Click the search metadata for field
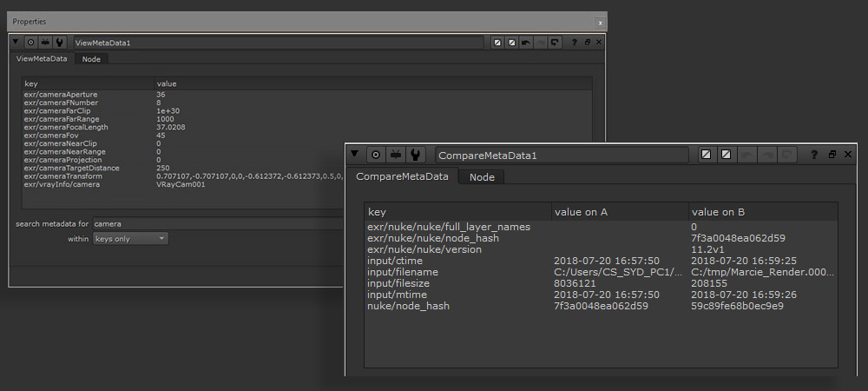Viewport: 868px width, 391px height. pos(219,224)
